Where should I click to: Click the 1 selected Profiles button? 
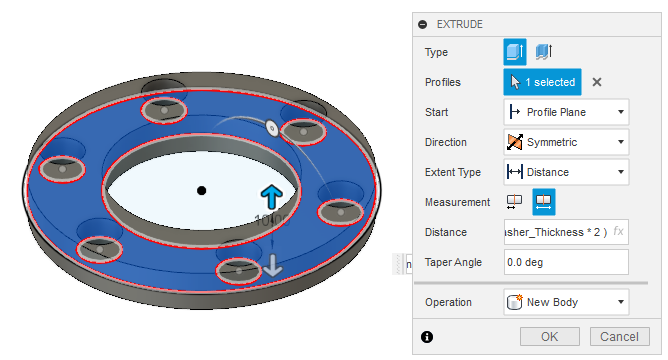point(542,82)
